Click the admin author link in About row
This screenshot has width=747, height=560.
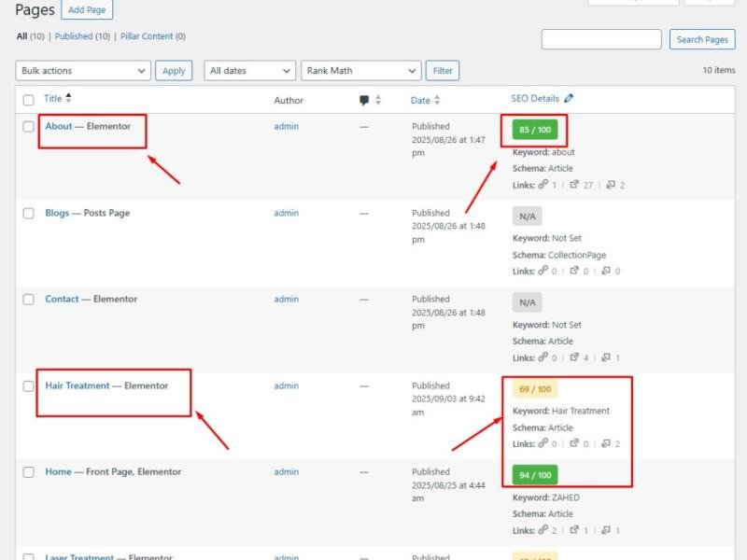[287, 126]
